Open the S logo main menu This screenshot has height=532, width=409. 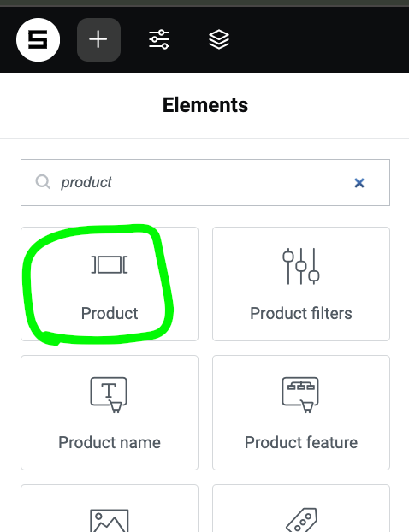click(x=38, y=39)
